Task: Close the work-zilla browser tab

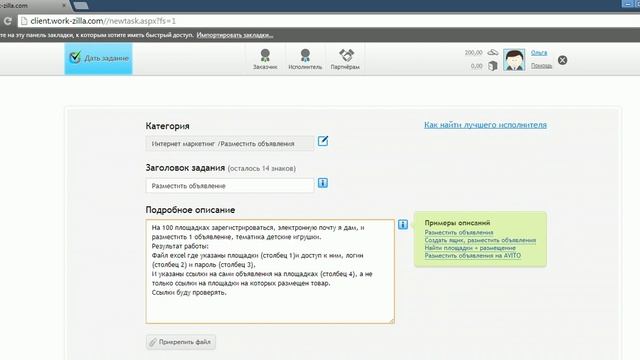Action: click(64, 5)
